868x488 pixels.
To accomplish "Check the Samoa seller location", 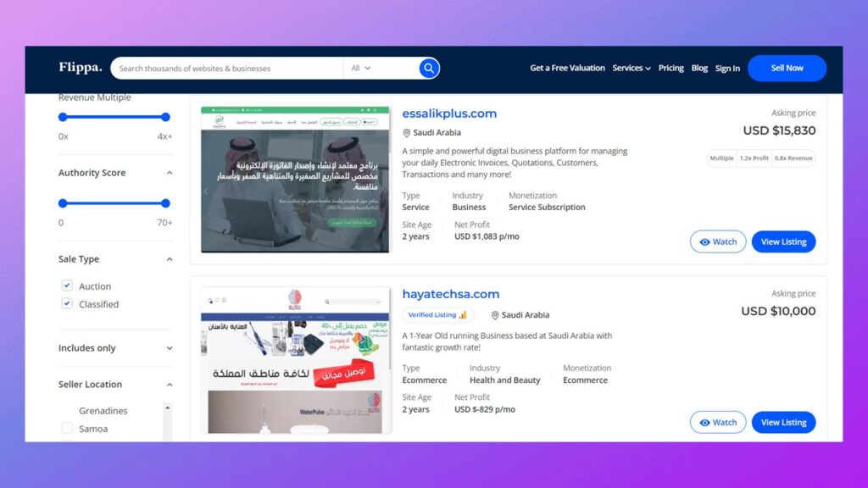I will click(x=67, y=428).
